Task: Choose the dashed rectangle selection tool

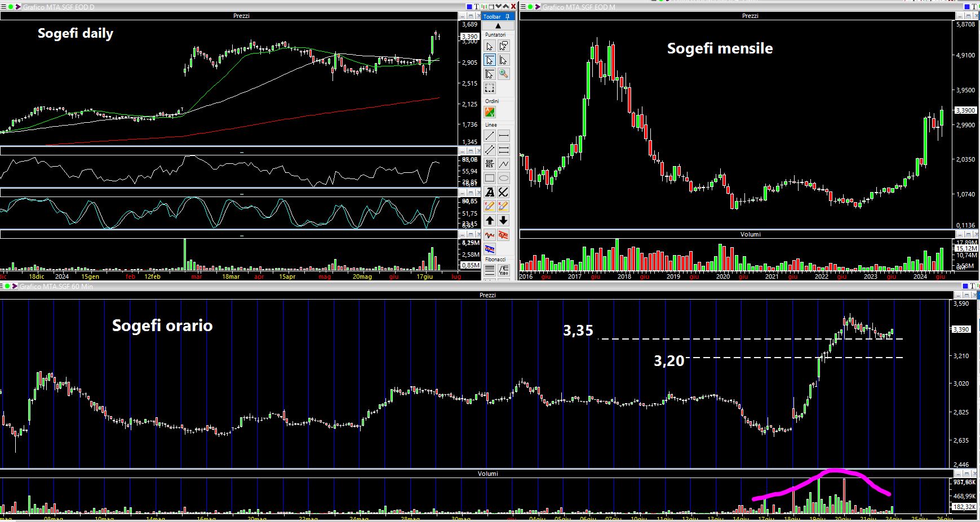Action: (x=490, y=88)
